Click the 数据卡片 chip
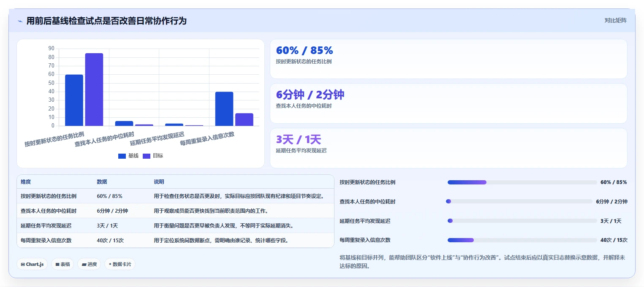Screen dimensions: 644x287 click(120, 264)
